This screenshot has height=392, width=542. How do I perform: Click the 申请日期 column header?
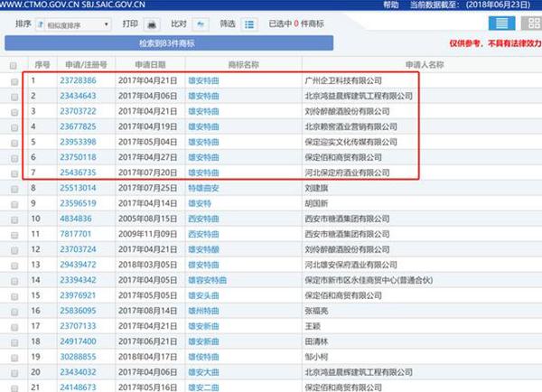150,65
